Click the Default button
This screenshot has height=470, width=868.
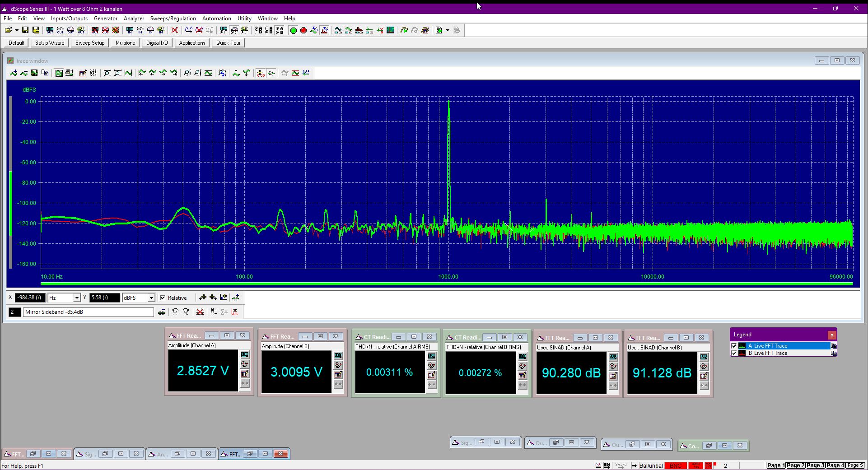pos(16,43)
